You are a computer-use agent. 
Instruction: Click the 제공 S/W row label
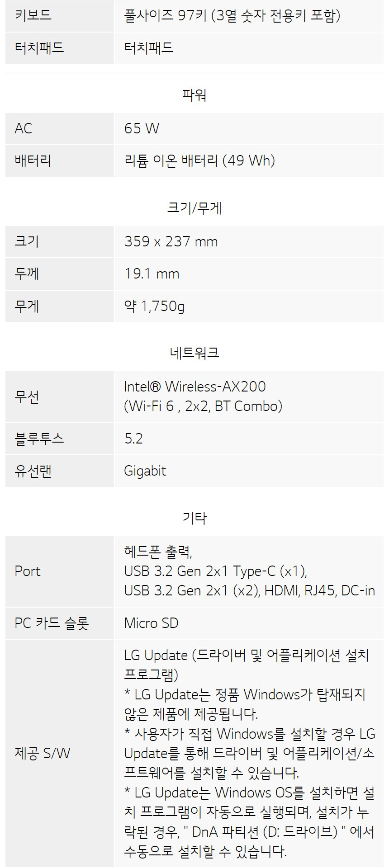tap(43, 753)
